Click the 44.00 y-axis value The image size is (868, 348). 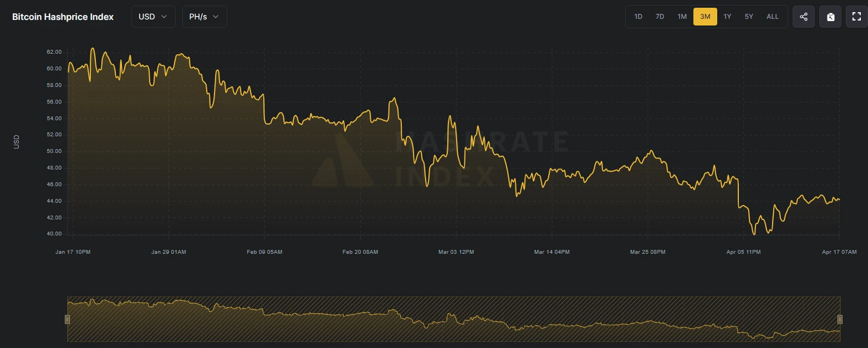[54, 201]
